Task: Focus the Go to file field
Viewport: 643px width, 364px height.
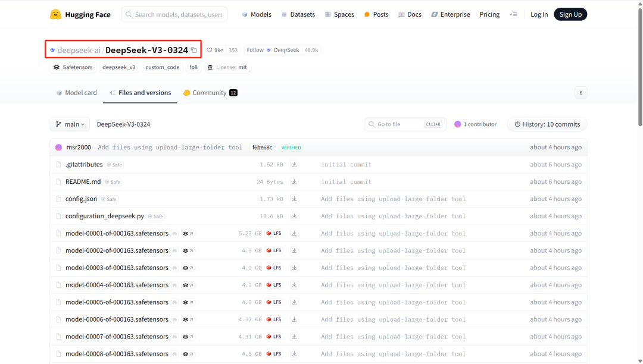Action: tap(399, 124)
